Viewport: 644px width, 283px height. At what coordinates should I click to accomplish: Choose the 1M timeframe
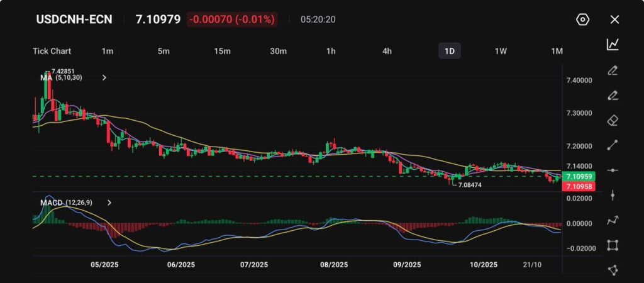557,51
